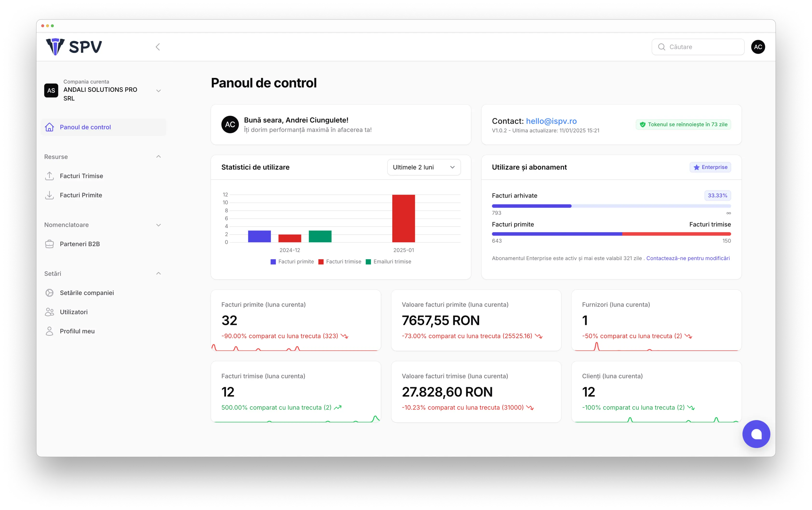Click the down-trend arrow in Furnizori card
Screen dimensions: 812x510
[688, 336]
